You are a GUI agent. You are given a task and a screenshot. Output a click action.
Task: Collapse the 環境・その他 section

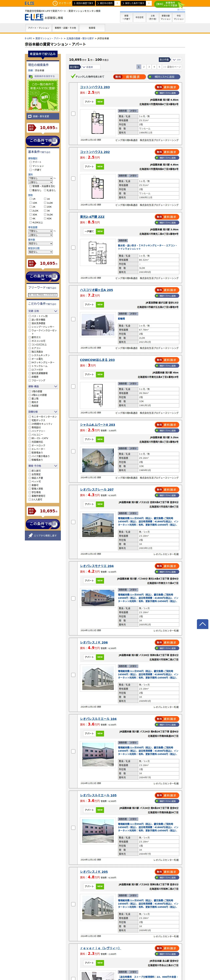point(43,466)
